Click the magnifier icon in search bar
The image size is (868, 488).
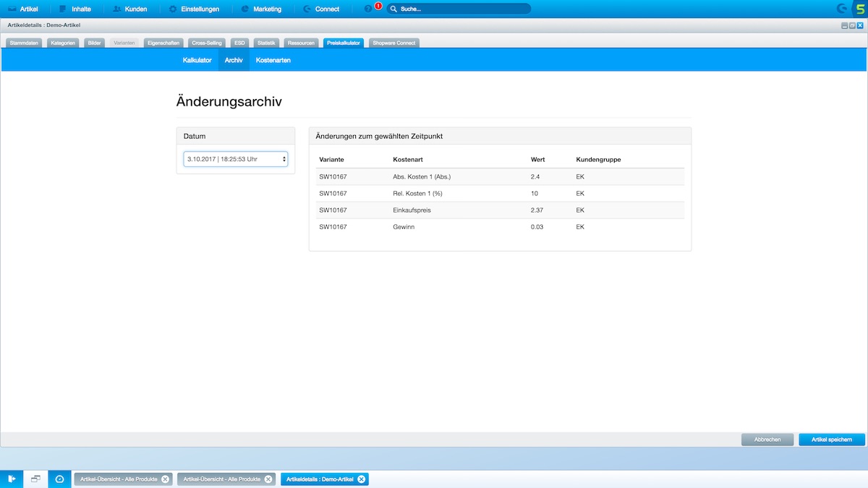(393, 9)
